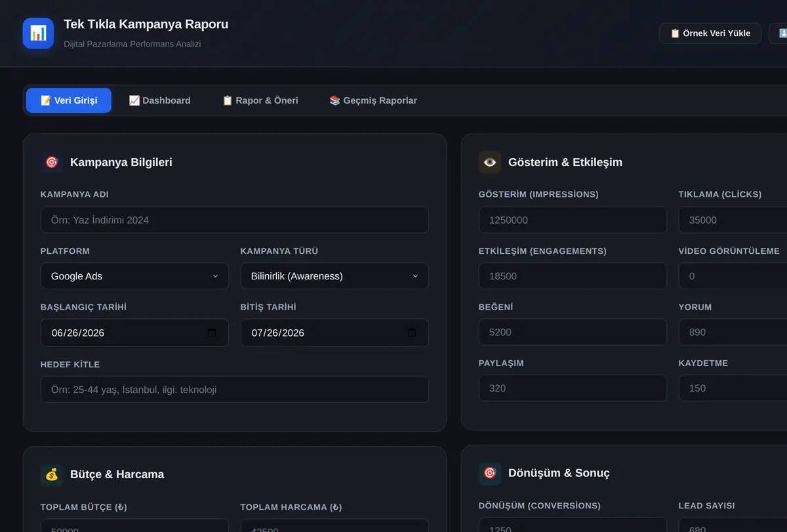The height and width of the screenshot is (532, 787).
Task: Focus the Etkileşim (Engagements) field
Action: [x=573, y=276]
